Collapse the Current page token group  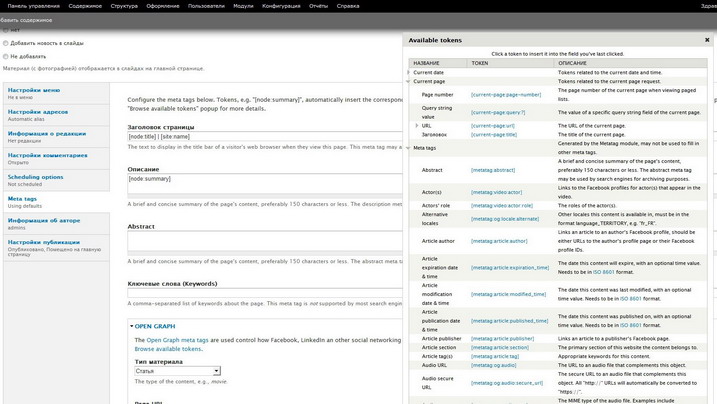point(409,81)
